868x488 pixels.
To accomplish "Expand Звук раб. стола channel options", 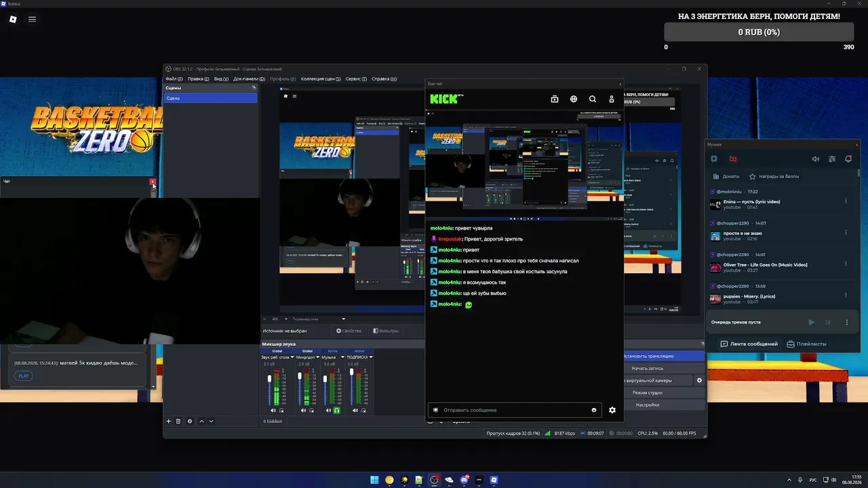I will 293,357.
